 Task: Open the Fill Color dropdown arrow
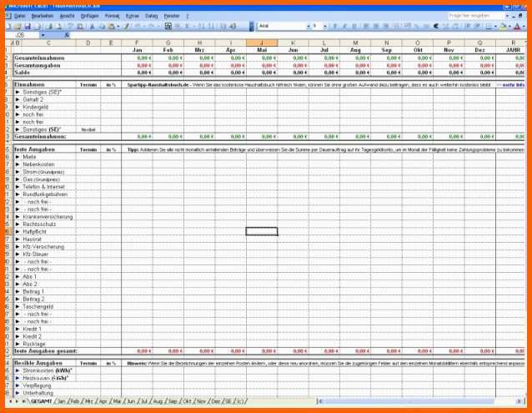[x=509, y=26]
